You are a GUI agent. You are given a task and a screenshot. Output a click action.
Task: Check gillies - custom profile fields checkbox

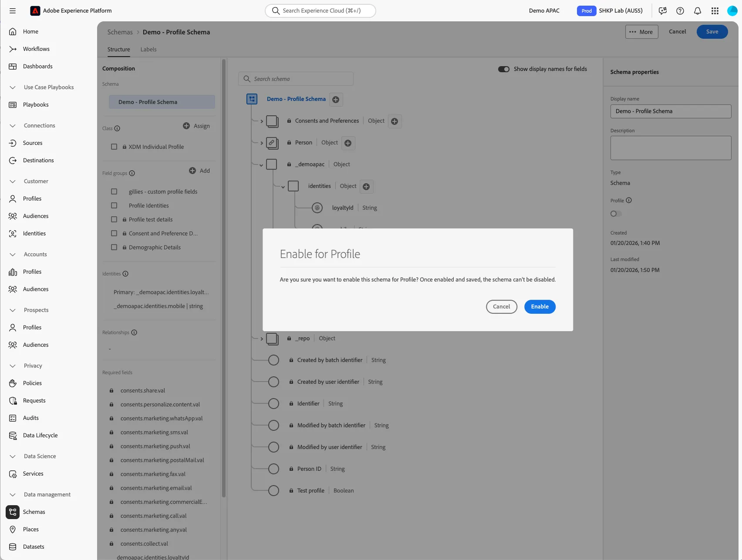coord(114,191)
